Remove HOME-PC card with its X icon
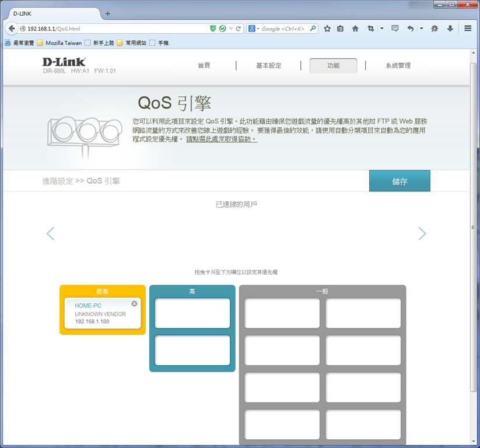 pos(134,303)
